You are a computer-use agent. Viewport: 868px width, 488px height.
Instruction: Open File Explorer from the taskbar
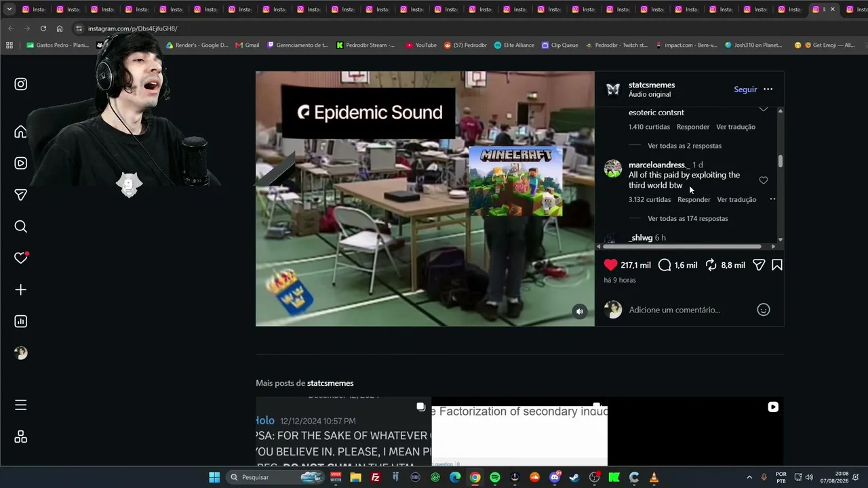[355, 477]
